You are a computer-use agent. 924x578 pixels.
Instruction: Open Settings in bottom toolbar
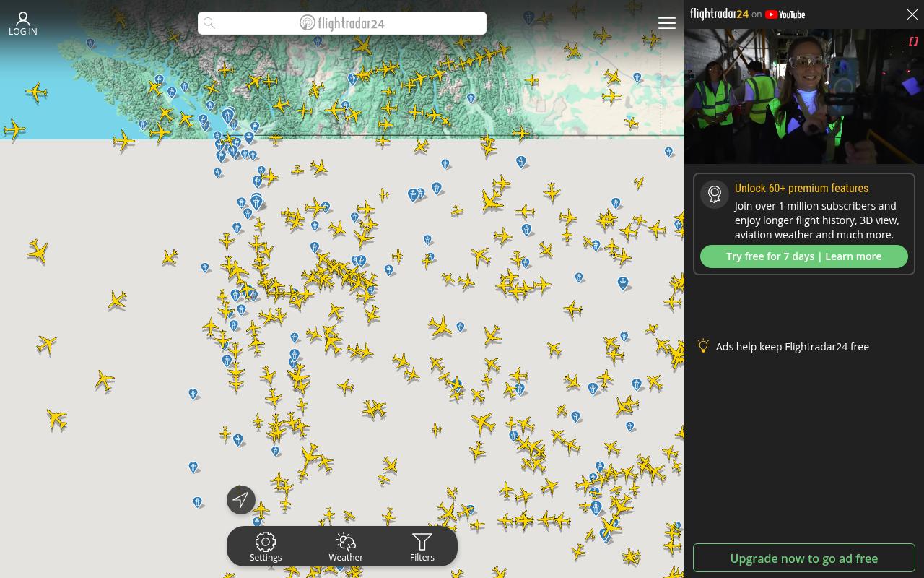266,547
